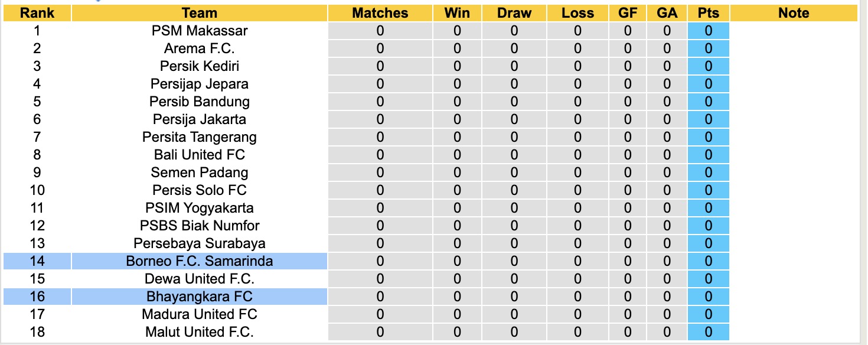This screenshot has width=868, height=345.
Task: Click Persib Bandung in the table
Action: point(200,102)
